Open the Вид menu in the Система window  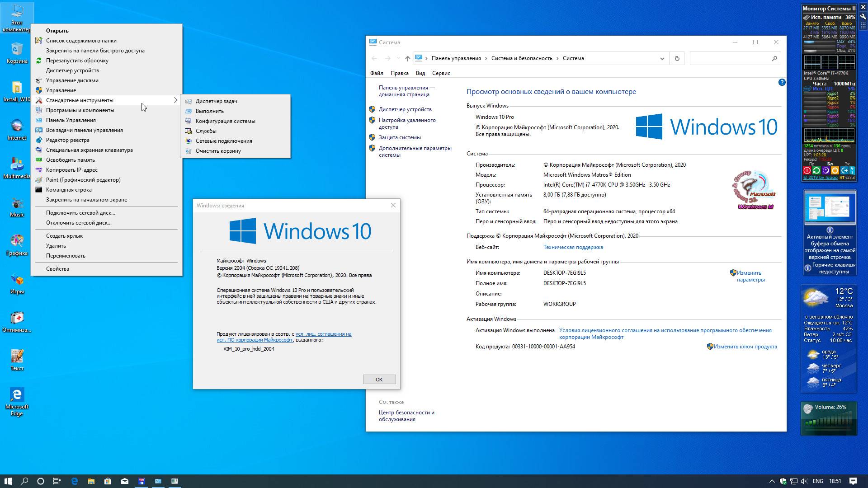[420, 73]
